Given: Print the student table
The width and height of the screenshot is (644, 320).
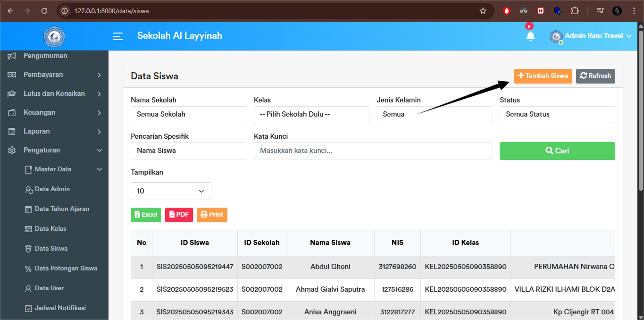Looking at the screenshot, I should (x=212, y=215).
